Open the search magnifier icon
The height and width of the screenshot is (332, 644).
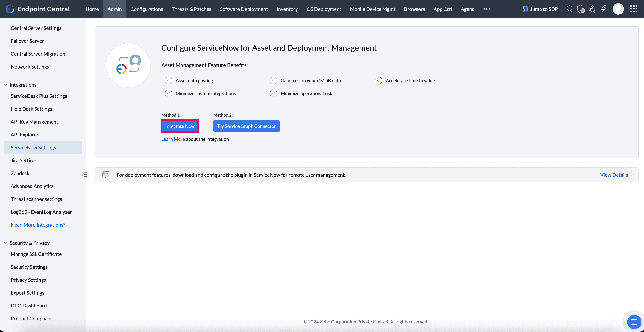click(x=570, y=9)
